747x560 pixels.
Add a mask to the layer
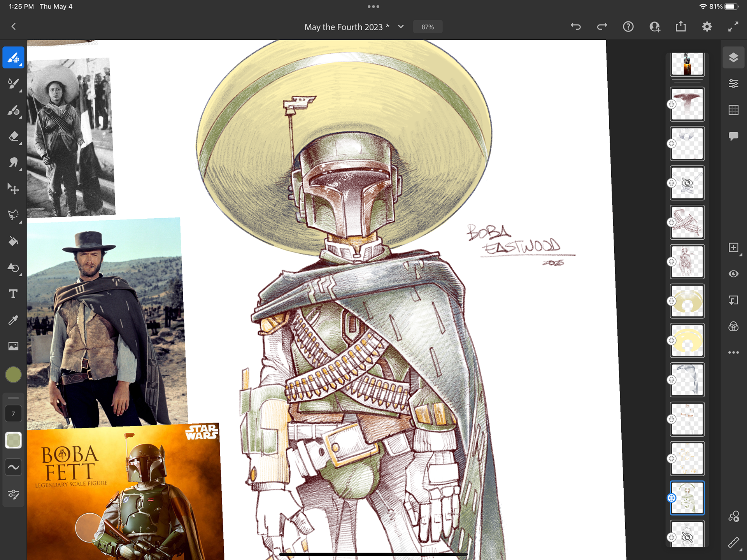pyautogui.click(x=733, y=300)
